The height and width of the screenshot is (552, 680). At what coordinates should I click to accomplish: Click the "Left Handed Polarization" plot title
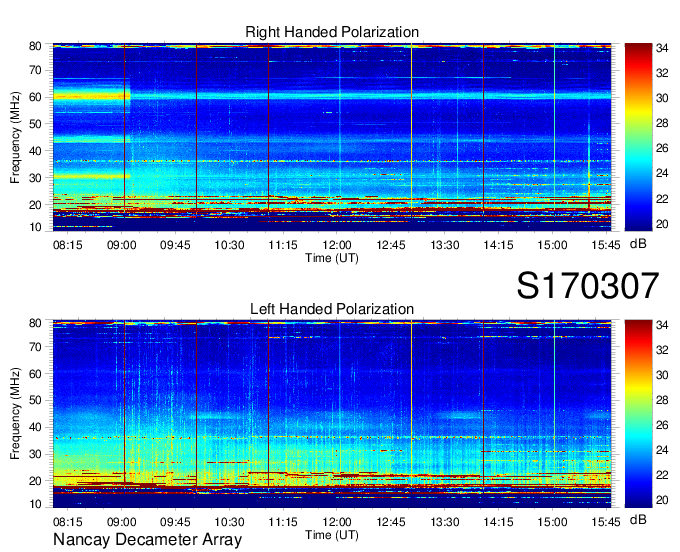332,309
